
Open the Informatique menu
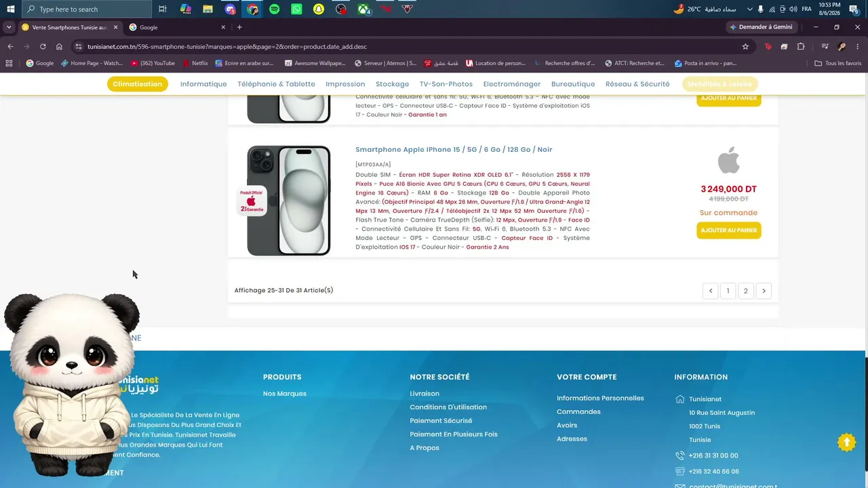pyautogui.click(x=203, y=84)
